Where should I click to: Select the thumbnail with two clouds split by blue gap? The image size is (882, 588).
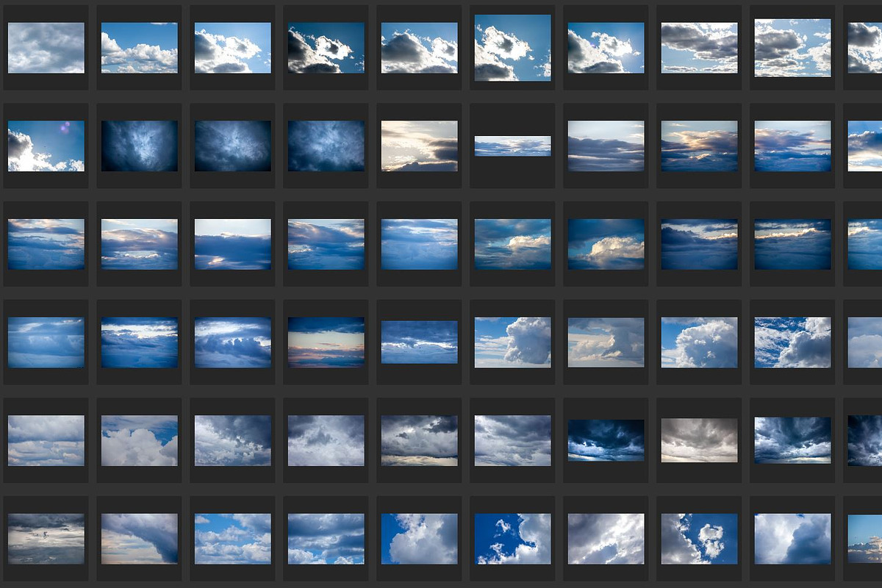(699, 539)
